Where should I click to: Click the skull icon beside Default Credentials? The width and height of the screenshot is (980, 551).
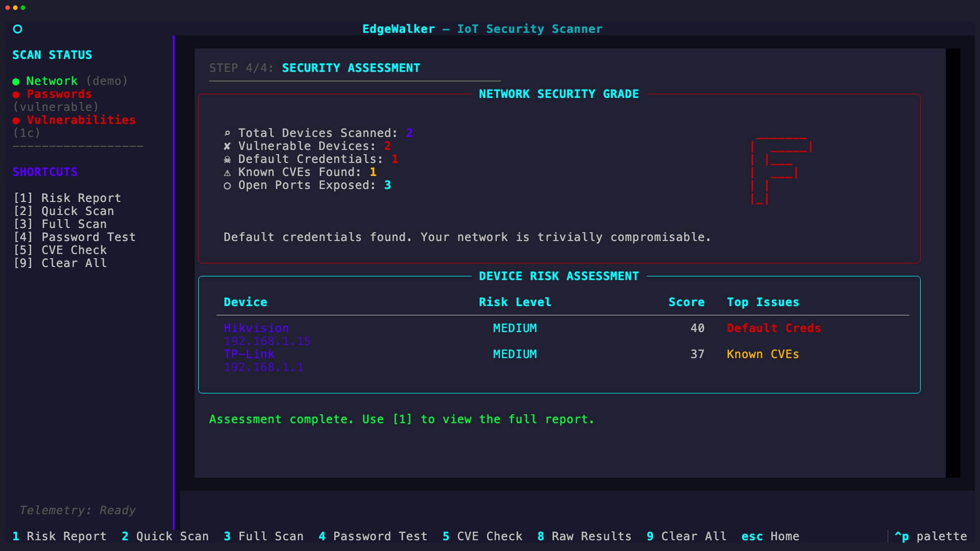point(227,160)
